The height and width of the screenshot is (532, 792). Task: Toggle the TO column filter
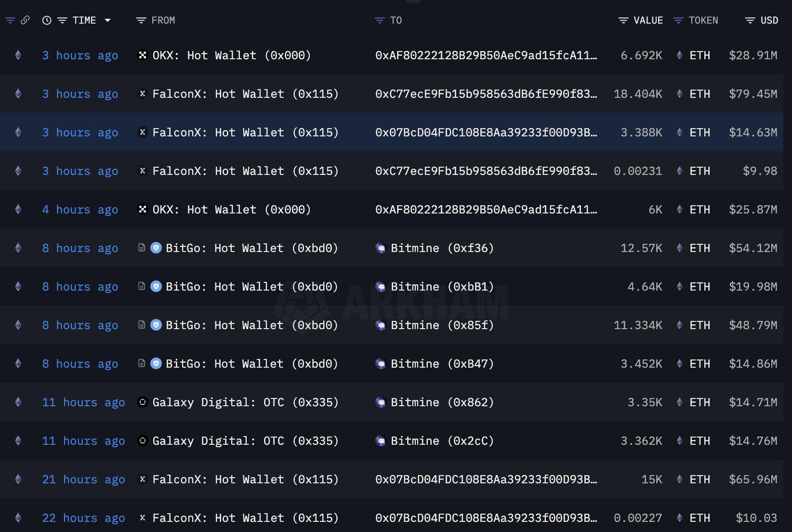click(x=380, y=20)
